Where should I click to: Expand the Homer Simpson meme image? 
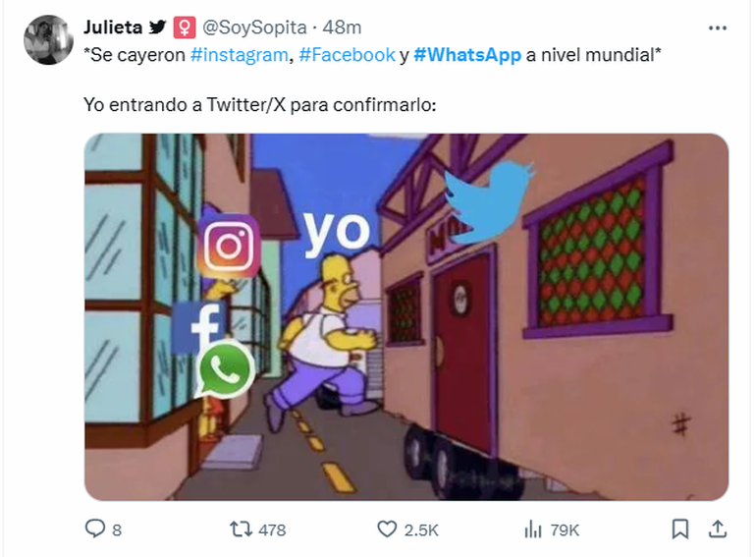(406, 317)
